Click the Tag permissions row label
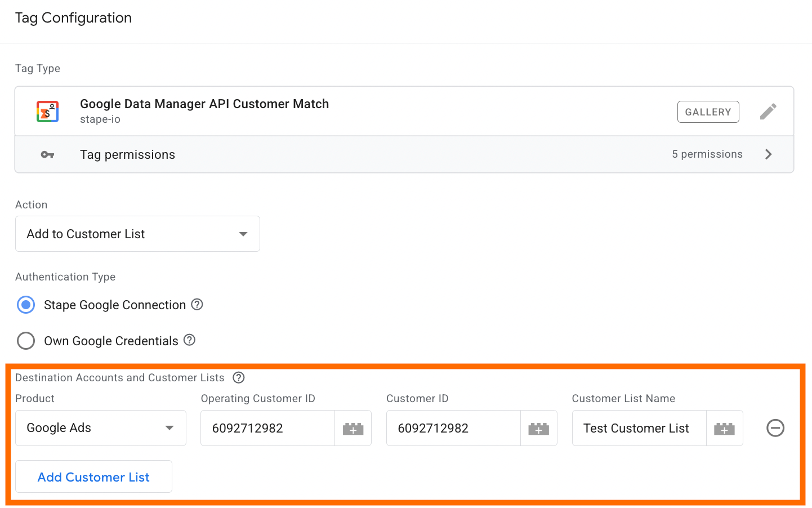This screenshot has width=812, height=508. (127, 154)
